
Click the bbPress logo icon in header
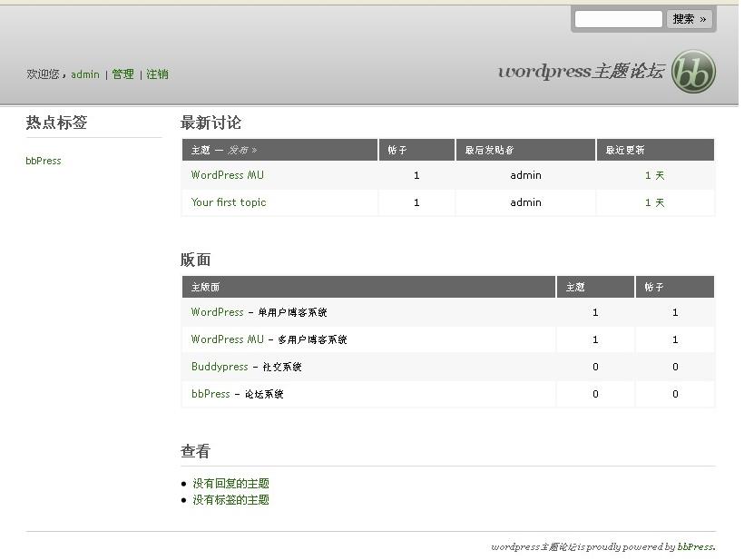tap(693, 72)
